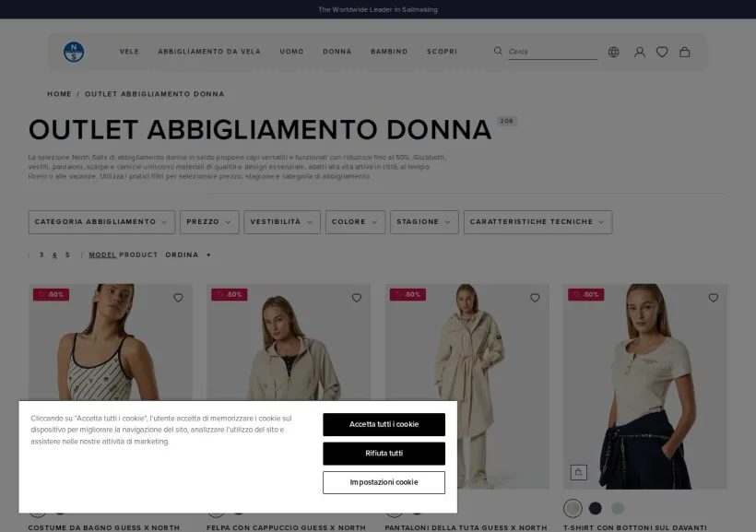Screen dimensions: 756x532
Task: Add Costume da Bagno to wishlist
Action: [178, 298]
